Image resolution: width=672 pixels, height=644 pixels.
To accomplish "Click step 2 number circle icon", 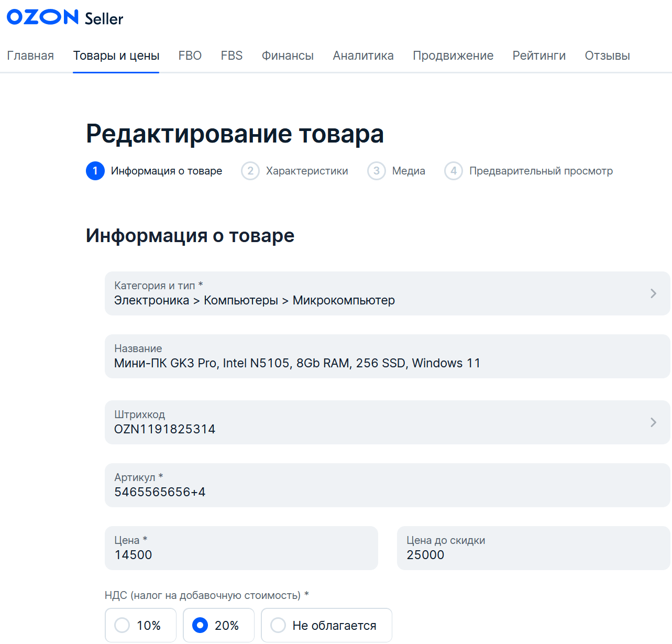I will [250, 171].
